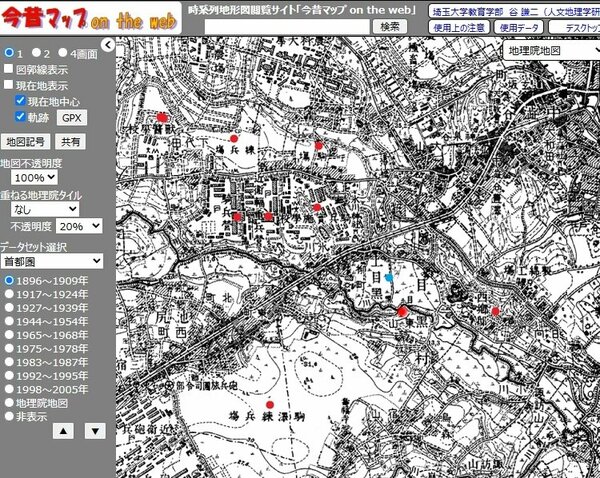This screenshot has width=600, height=478.
Task: Open the 地理院地図 basemap dropdown on map
Action: pyautogui.click(x=551, y=50)
